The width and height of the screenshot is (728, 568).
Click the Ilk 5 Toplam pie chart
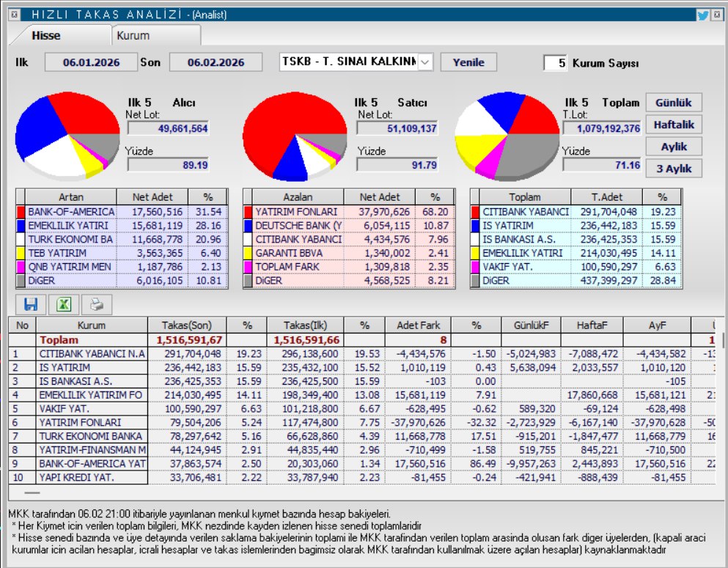pos(507,136)
